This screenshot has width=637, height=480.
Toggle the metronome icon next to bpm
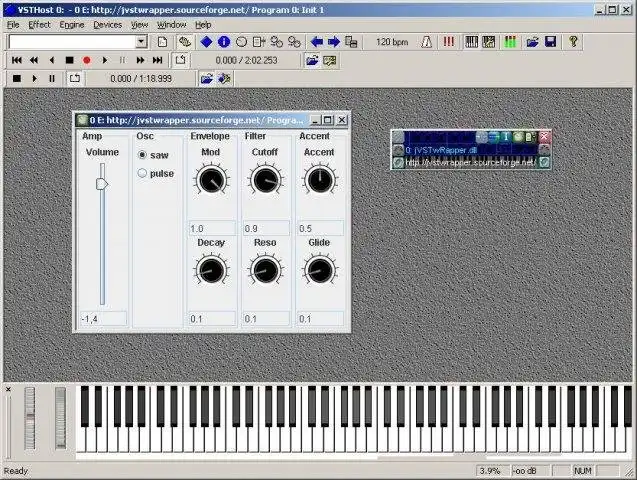426,42
